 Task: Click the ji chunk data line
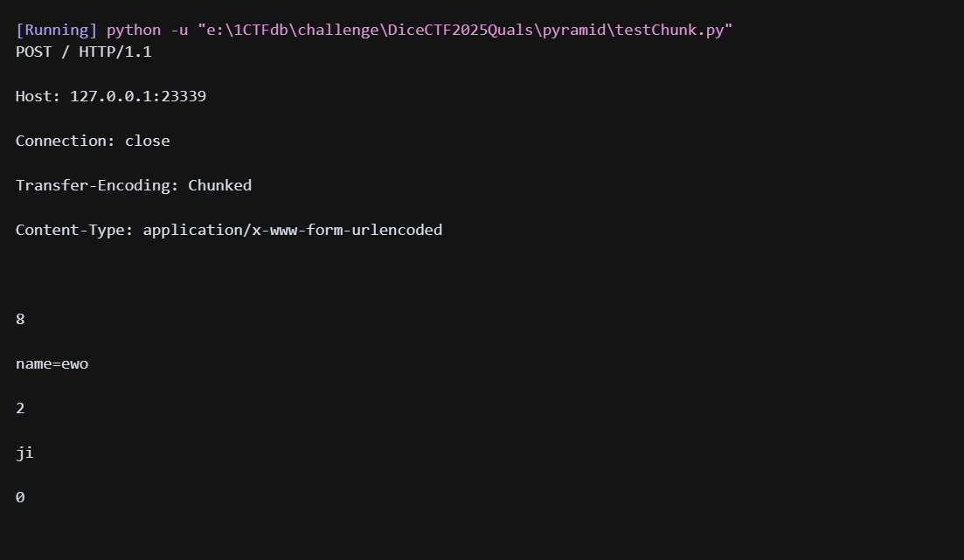pyautogui.click(x=24, y=453)
